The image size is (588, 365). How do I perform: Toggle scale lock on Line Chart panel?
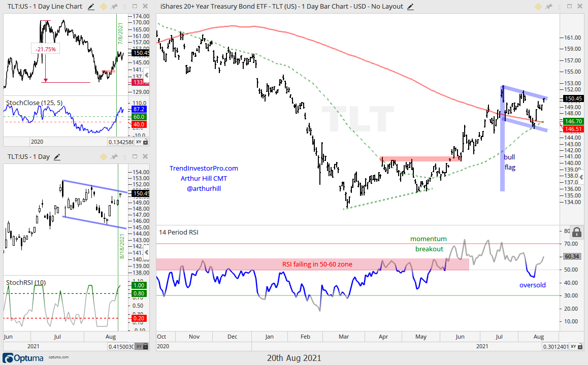click(146, 142)
